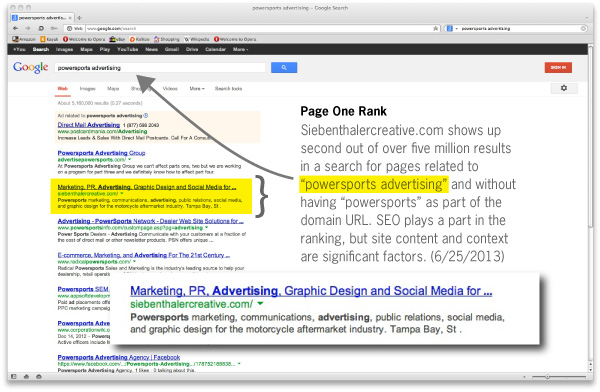Switch to the Images search tab
Image resolution: width=600 pixels, height=392 pixels.
[x=88, y=88]
